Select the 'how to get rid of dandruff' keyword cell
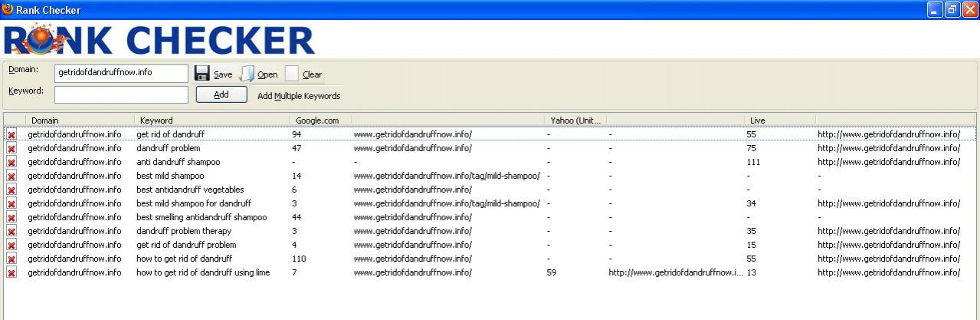 [184, 259]
